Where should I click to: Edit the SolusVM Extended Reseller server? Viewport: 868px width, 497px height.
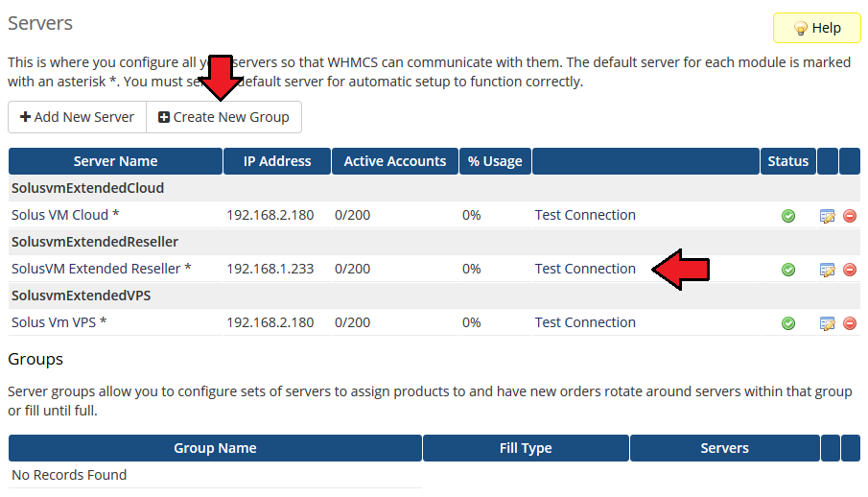[x=827, y=270]
